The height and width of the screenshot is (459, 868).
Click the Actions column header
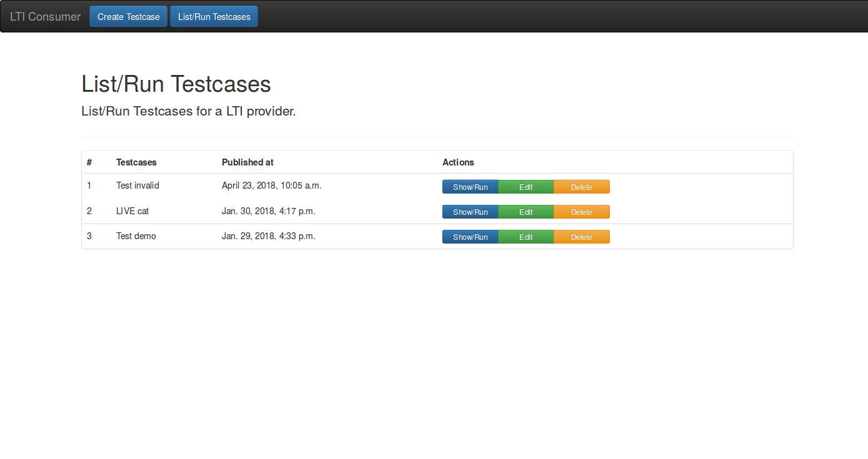point(458,162)
